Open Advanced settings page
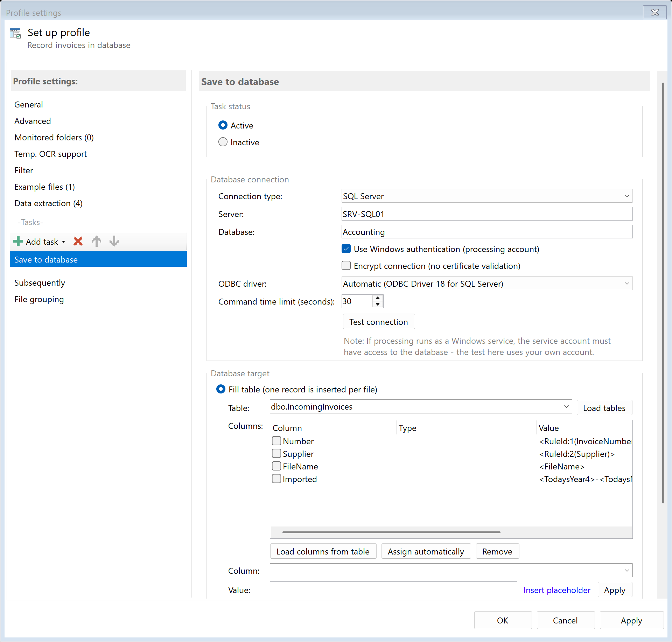Viewport: 672px width, 642px height. [x=33, y=121]
